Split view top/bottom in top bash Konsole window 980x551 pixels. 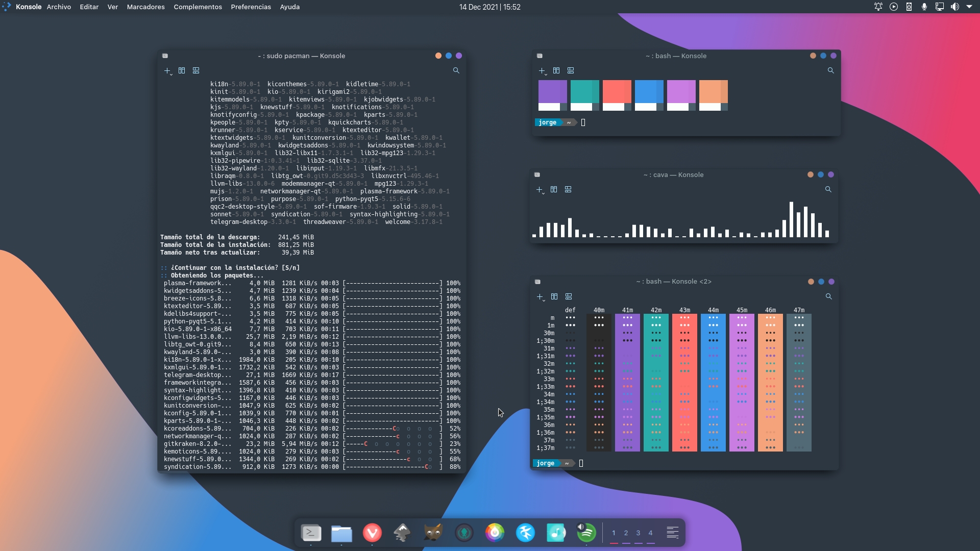tap(571, 70)
